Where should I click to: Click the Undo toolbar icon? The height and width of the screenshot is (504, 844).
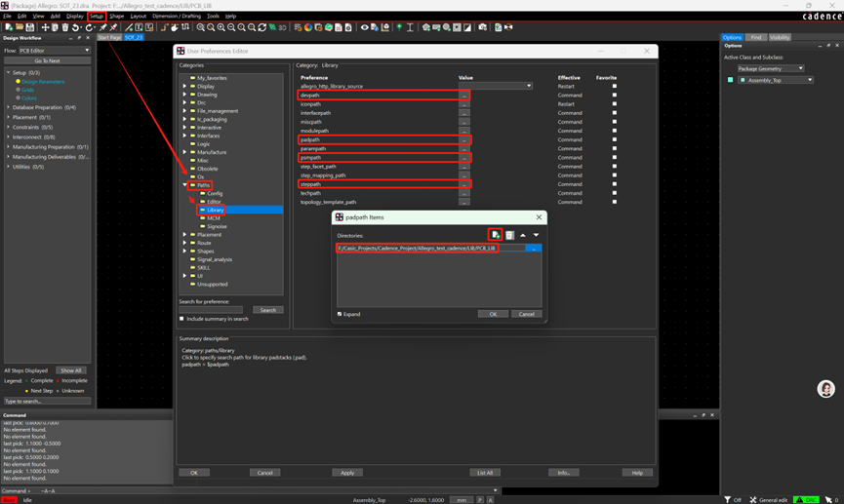coord(76,27)
